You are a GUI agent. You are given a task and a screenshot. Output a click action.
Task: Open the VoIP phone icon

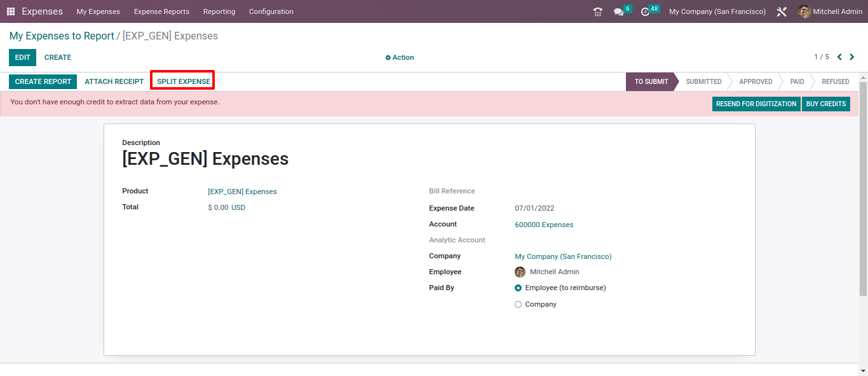click(x=597, y=11)
